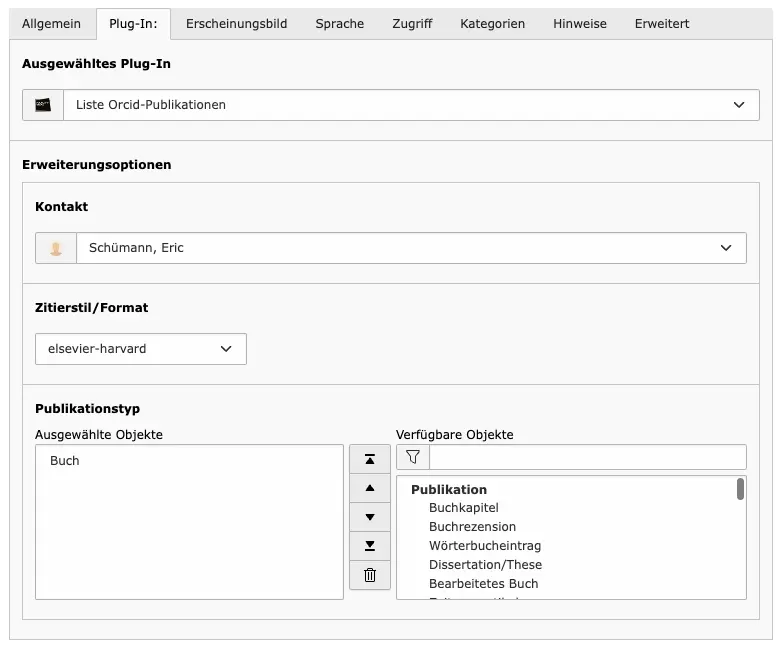Move selected item to bottom
The width and height of the screenshot is (783, 651).
[x=370, y=546]
